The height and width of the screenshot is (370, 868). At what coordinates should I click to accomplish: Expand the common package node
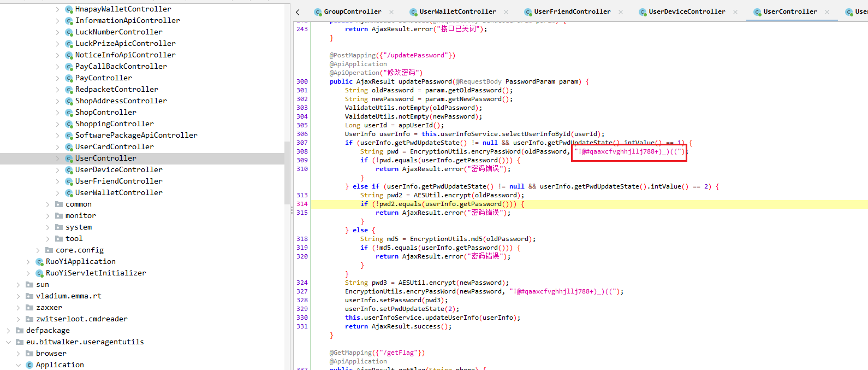pyautogui.click(x=48, y=204)
